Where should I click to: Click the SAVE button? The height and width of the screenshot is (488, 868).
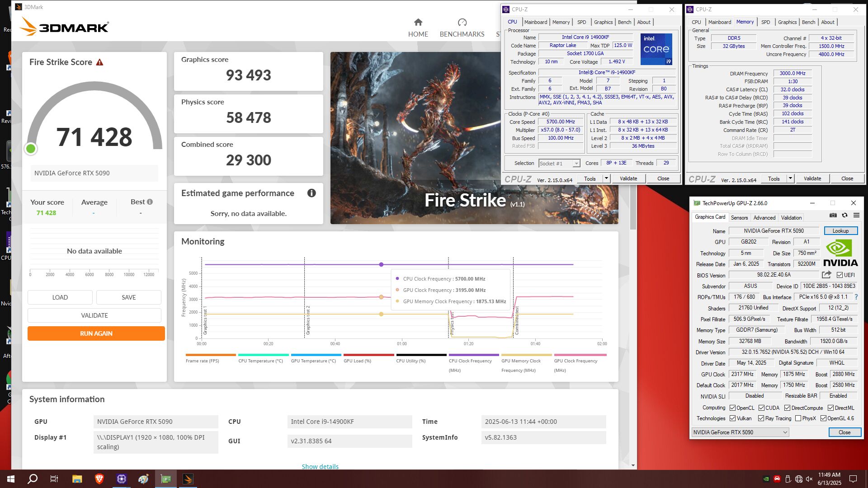(128, 297)
